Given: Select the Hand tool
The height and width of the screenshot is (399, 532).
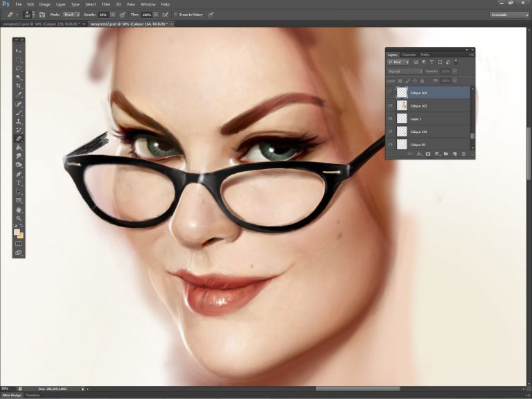Looking at the screenshot, I should pos(19,210).
